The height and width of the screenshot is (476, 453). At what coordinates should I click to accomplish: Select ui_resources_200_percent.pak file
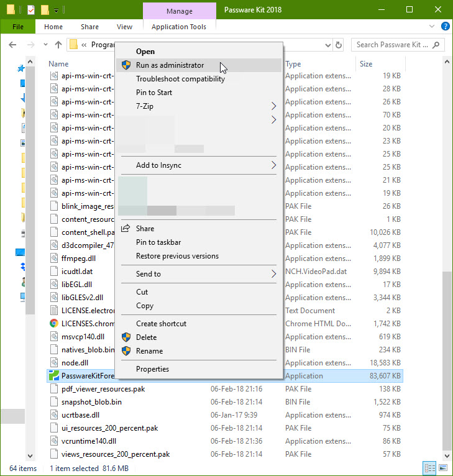[x=109, y=428]
